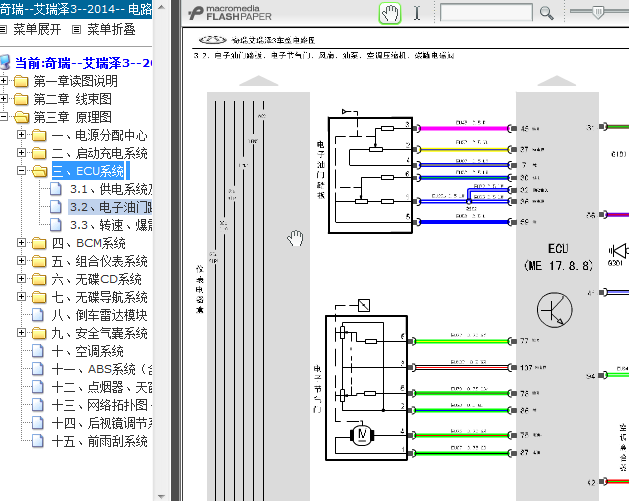This screenshot has width=629, height=501.
Task: Select 第三章 原理图 chapter
Action: [72, 117]
